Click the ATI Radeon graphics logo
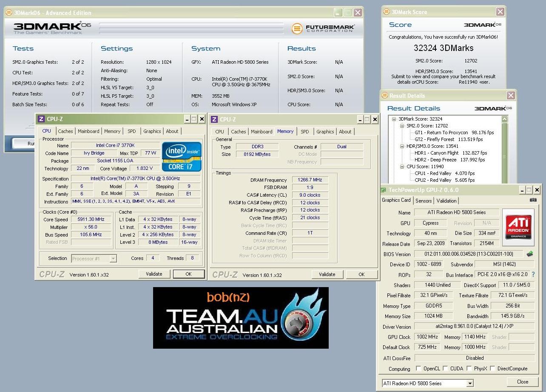 [518, 227]
